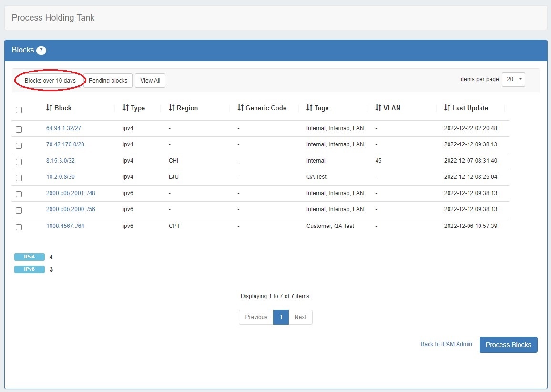Open block link 10.2.0.8/30
The height and width of the screenshot is (392, 551).
(x=61, y=177)
